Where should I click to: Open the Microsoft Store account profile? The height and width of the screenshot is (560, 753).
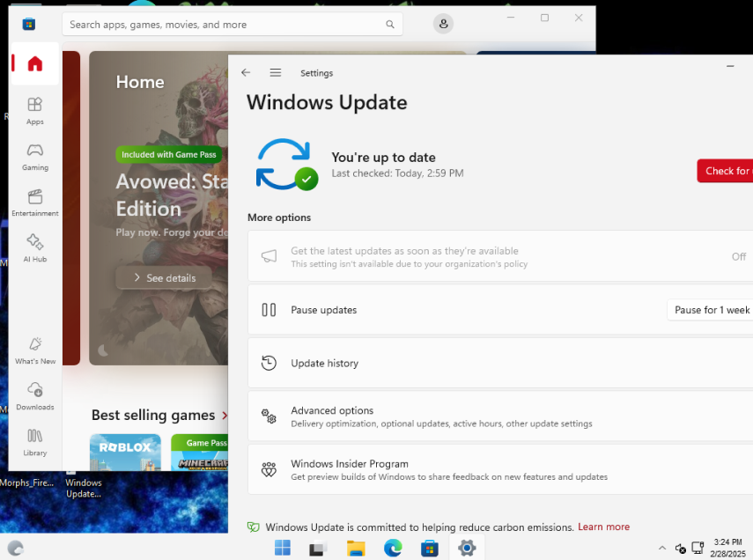click(x=443, y=24)
